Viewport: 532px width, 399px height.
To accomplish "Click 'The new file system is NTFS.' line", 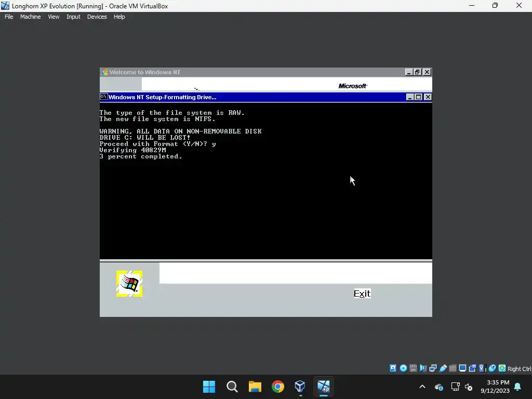I will [157, 119].
